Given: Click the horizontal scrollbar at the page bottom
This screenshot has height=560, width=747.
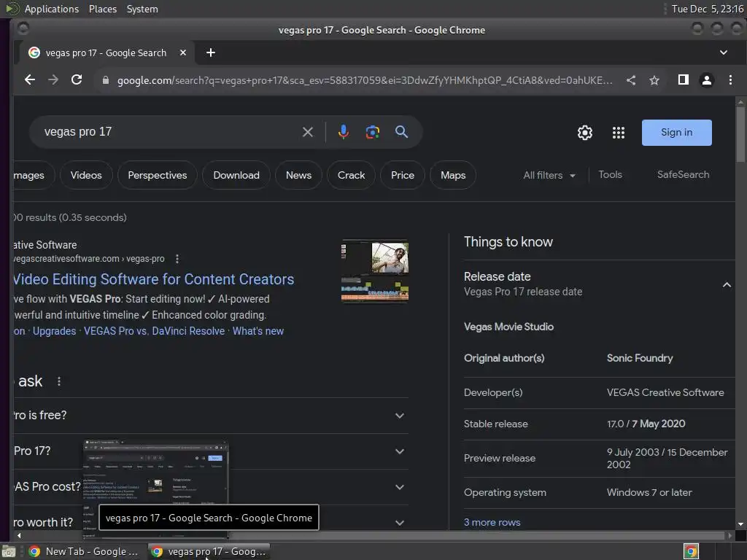Looking at the screenshot, I should 373,535.
